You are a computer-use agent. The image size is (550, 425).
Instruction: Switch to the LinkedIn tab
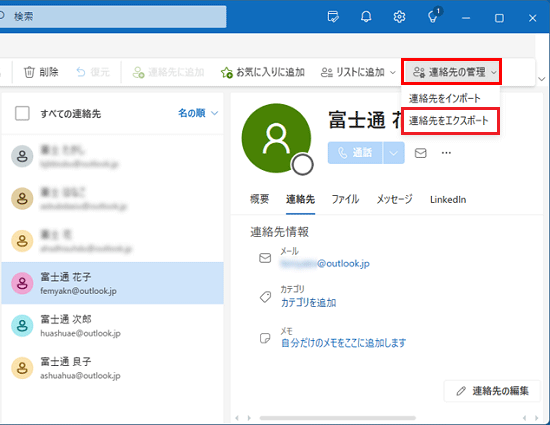(448, 199)
